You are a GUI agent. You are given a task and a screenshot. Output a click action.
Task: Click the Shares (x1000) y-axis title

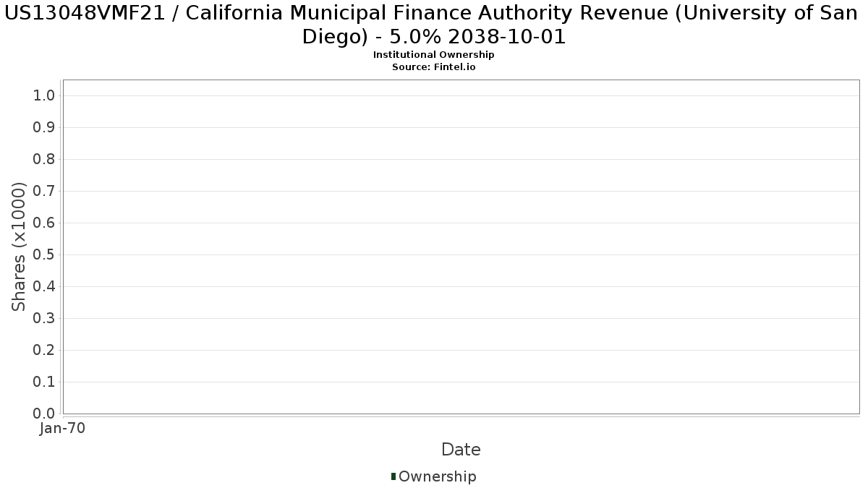click(x=20, y=247)
